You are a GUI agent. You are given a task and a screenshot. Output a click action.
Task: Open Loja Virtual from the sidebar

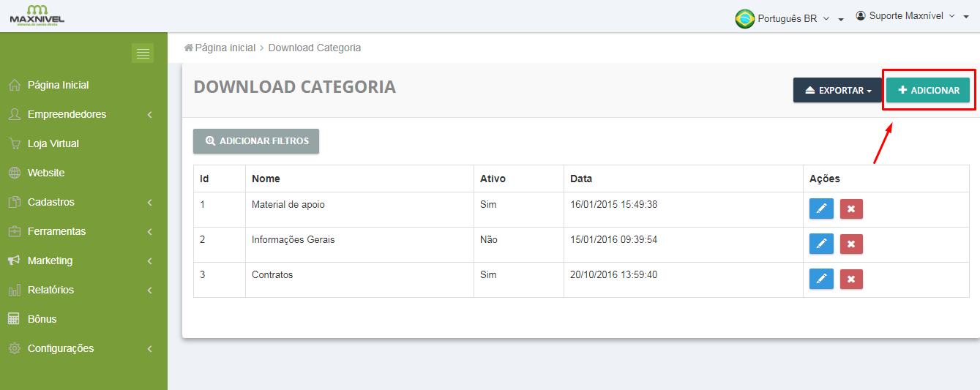[53, 143]
